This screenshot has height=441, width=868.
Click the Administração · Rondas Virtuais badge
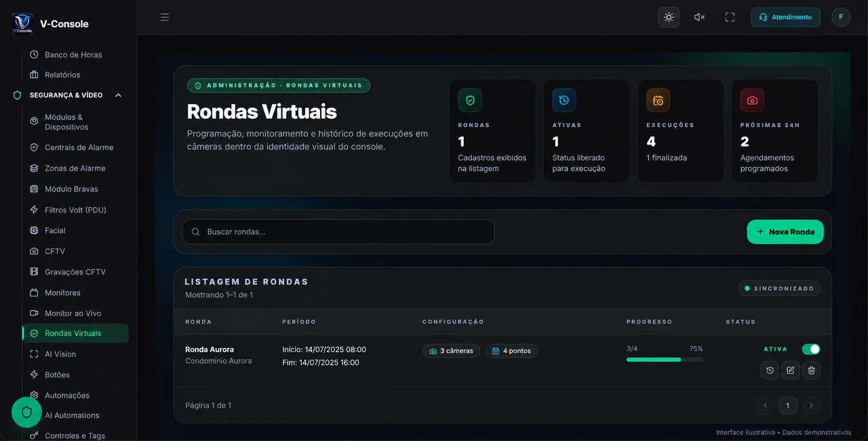pyautogui.click(x=279, y=85)
